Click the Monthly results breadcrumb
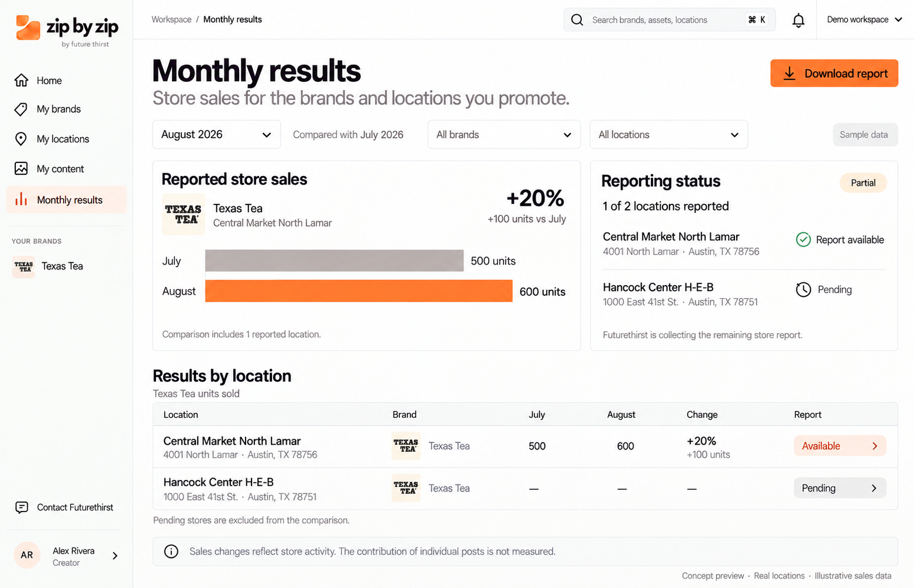914x588 pixels. point(233,19)
